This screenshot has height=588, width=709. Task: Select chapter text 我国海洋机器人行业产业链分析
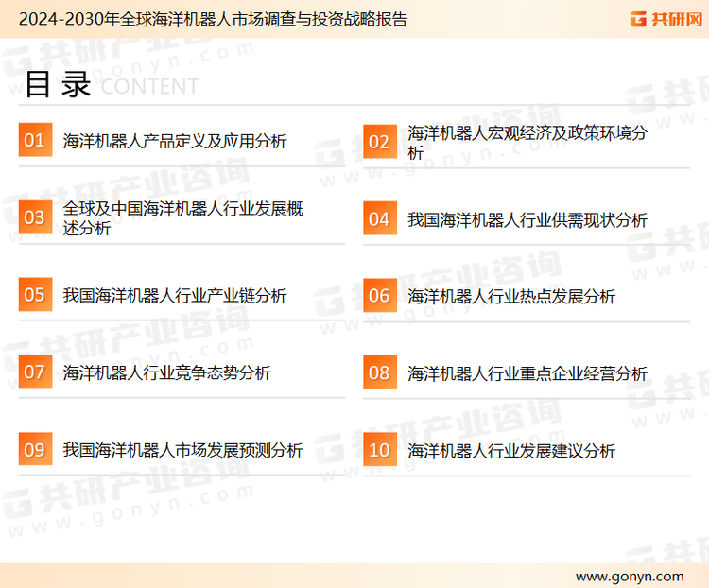tap(175, 295)
